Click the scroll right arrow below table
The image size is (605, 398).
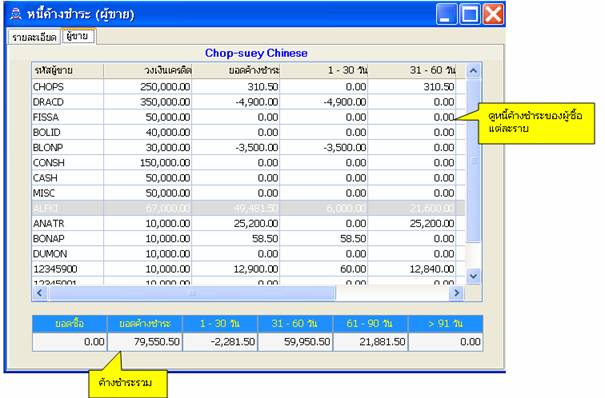[456, 293]
